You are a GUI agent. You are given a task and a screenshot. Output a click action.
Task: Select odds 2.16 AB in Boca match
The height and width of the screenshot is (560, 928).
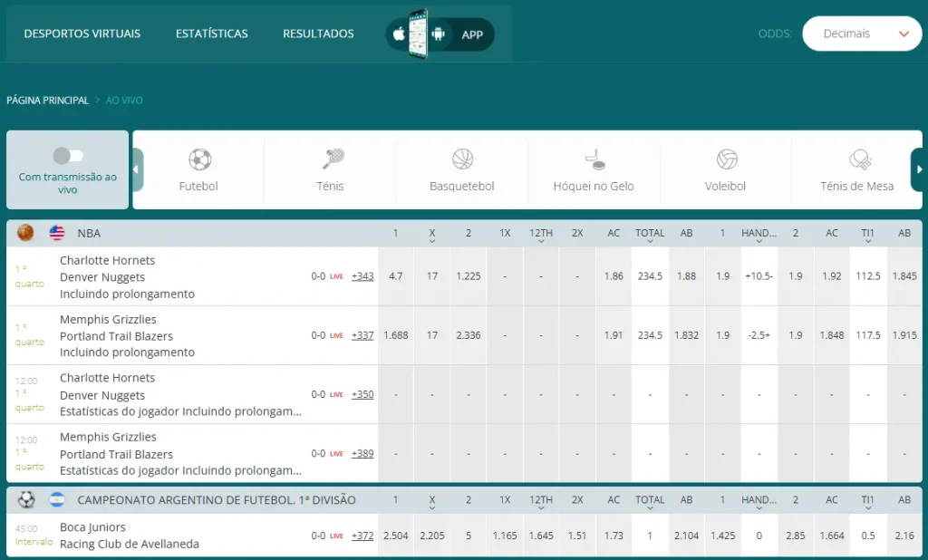[x=904, y=536]
